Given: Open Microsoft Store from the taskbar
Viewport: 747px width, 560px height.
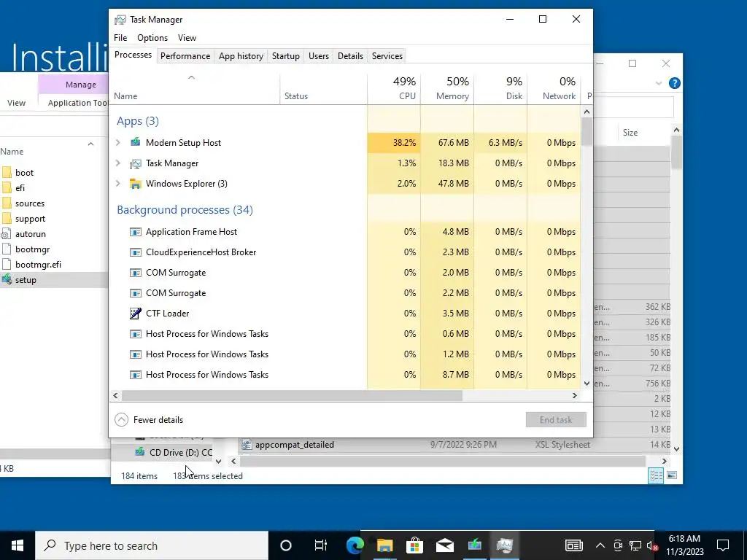Looking at the screenshot, I should (x=414, y=545).
